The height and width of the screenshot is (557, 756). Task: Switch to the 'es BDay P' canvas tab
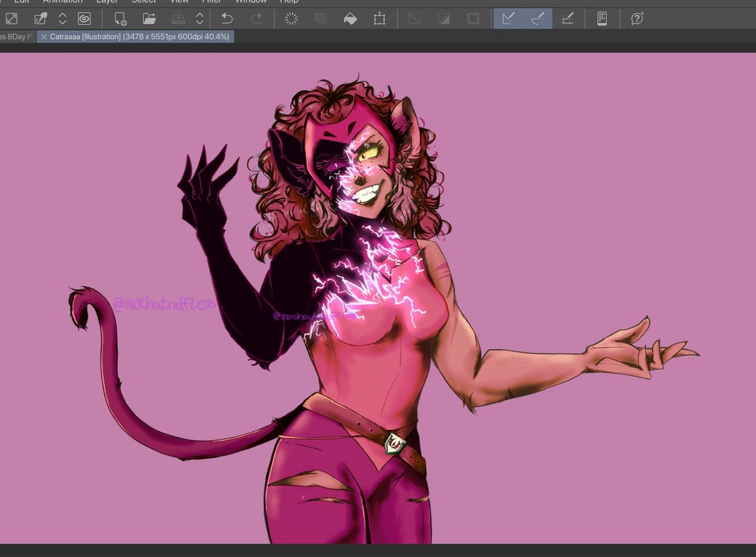pos(17,37)
